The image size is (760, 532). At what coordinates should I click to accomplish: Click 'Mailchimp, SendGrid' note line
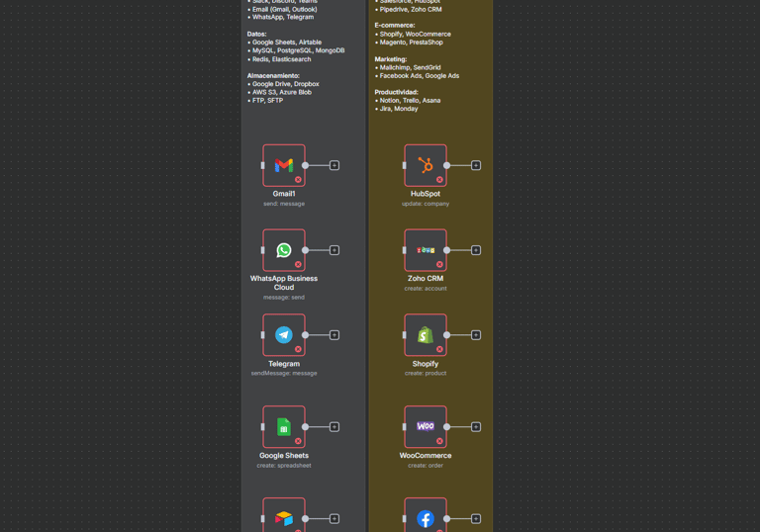point(410,67)
